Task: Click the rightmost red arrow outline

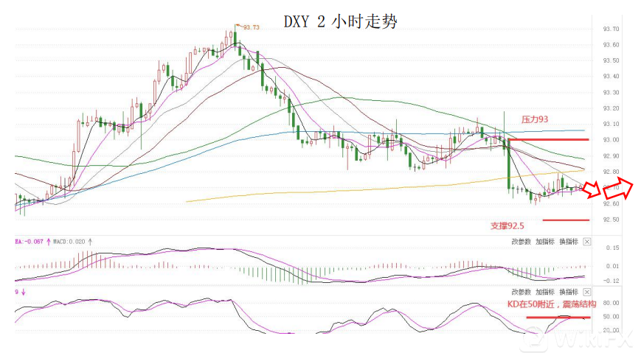Action: pyautogui.click(x=624, y=189)
